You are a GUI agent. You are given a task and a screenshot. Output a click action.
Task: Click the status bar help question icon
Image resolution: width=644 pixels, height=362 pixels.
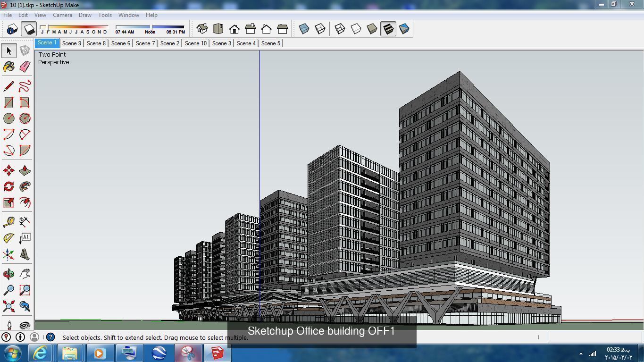coord(50,337)
